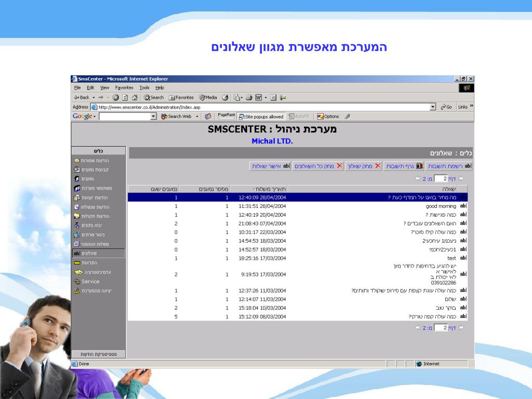
Task: Click the Discuss icon in the toolbar
Action: point(273,97)
